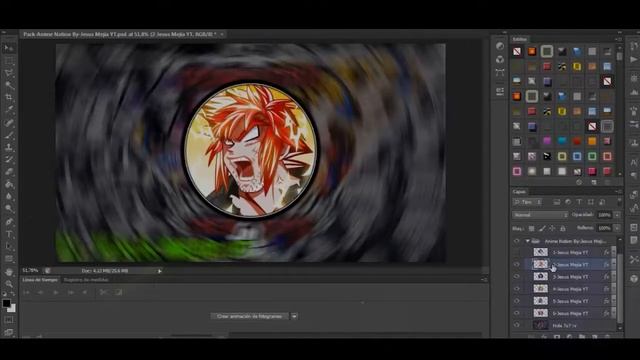Select the Brush tool

coord(9,135)
